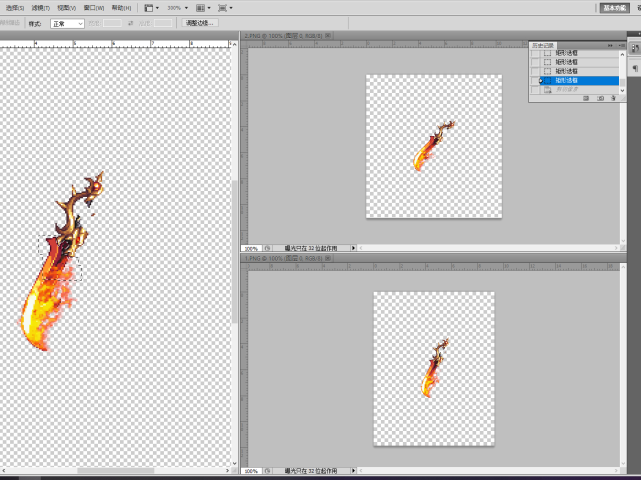
Task: Click create new document from state icon
Action: coord(586,98)
